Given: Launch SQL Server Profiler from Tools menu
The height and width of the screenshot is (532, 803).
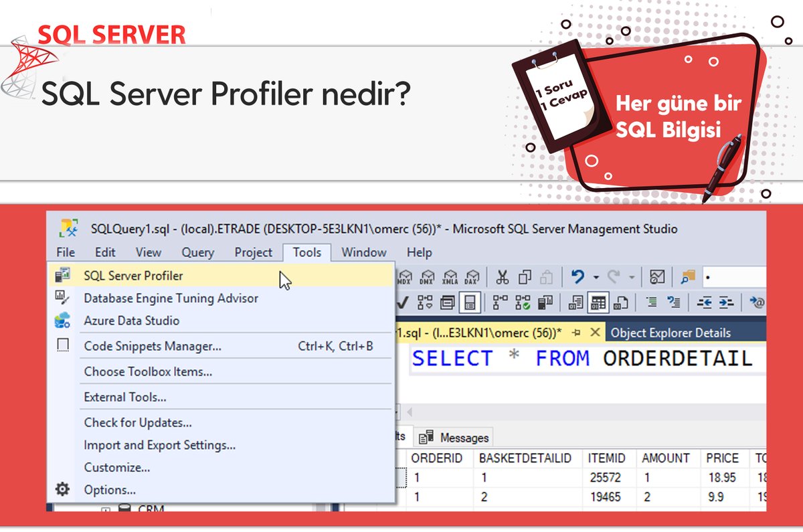Looking at the screenshot, I should click(x=221, y=275).
